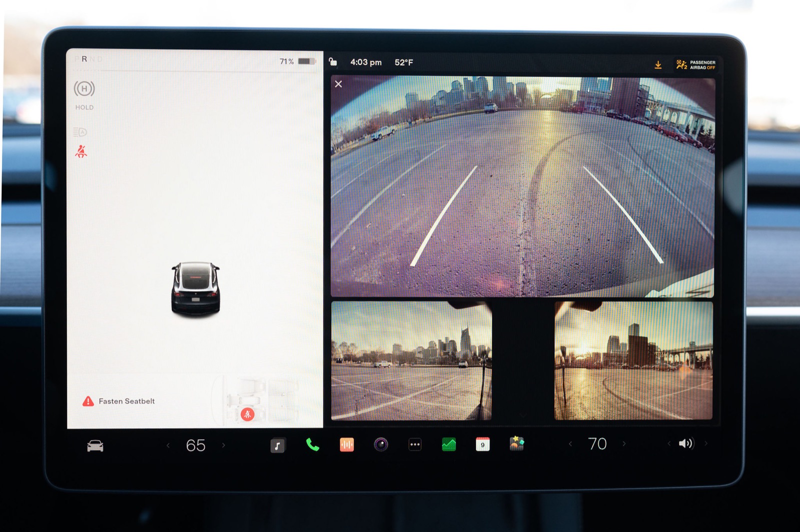Open the camera app in dock
Image resolution: width=800 pixels, height=532 pixels.
381,444
